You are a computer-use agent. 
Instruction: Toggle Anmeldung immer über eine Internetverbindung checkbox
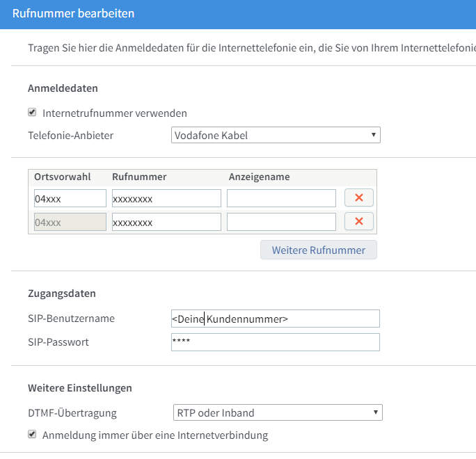pos(32,435)
